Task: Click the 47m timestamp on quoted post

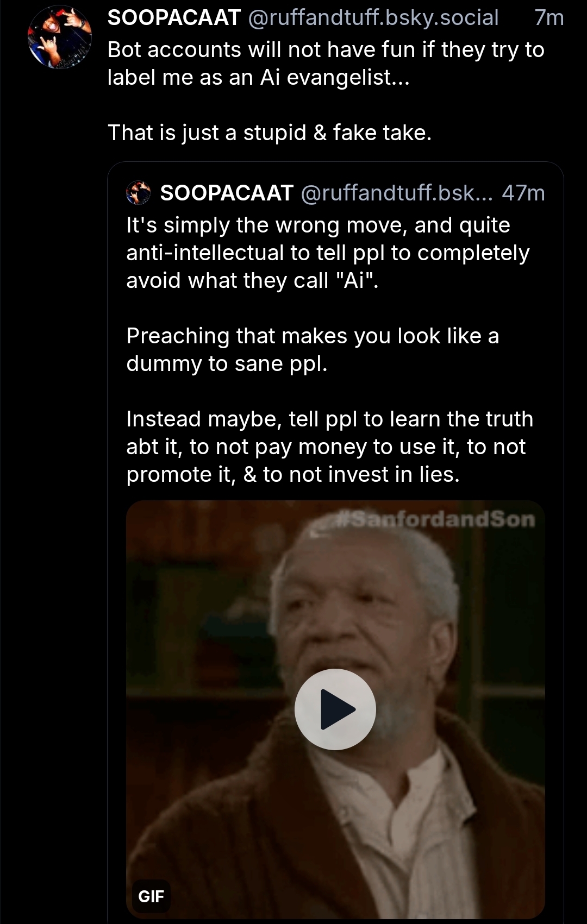Action: point(523,193)
